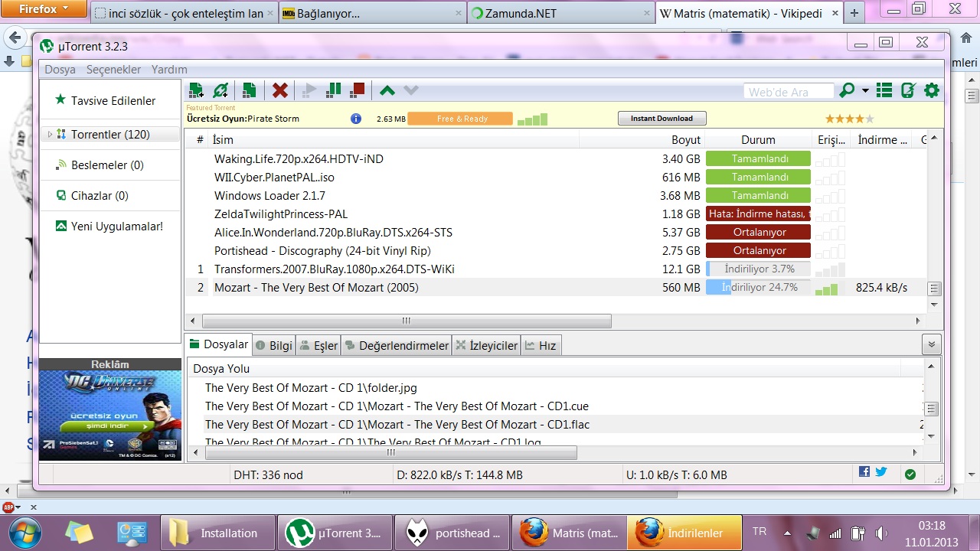The width and height of the screenshot is (980, 551).
Task: Open the Yardım menu
Action: (169, 69)
